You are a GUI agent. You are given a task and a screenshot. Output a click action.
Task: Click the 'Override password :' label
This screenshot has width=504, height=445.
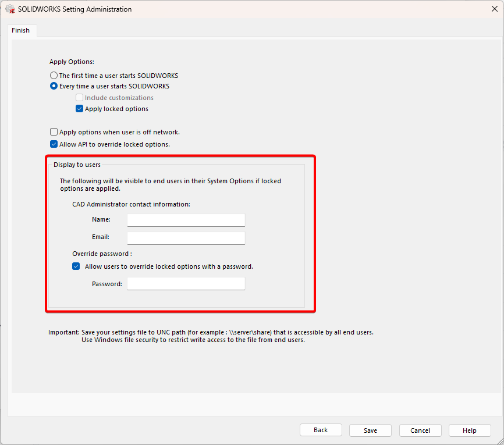(x=102, y=254)
